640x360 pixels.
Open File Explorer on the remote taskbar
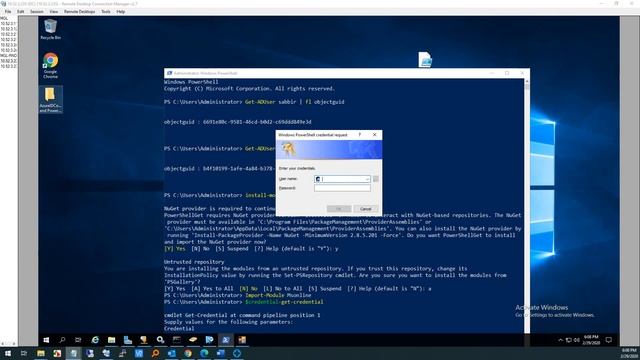(111, 340)
